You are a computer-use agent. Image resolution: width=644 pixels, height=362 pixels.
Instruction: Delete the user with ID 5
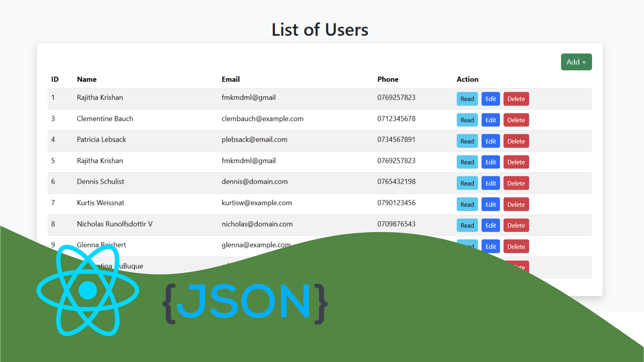[516, 162]
